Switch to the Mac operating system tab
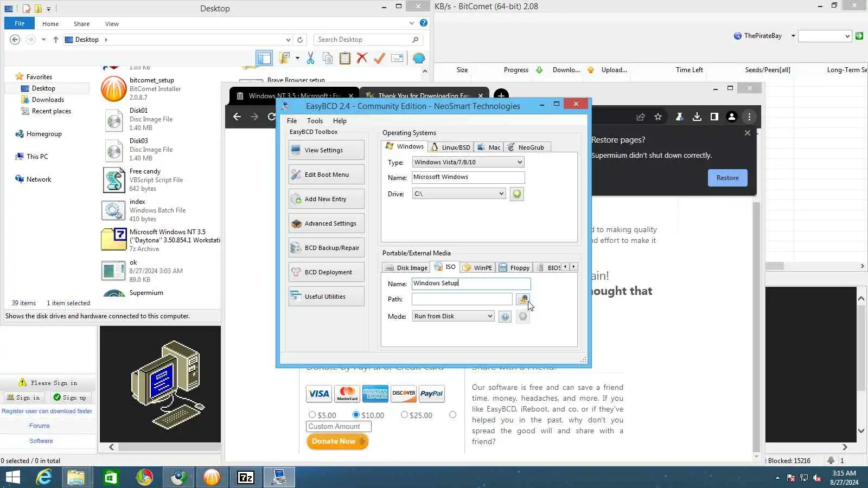Image resolution: width=868 pixels, height=488 pixels. point(489,147)
